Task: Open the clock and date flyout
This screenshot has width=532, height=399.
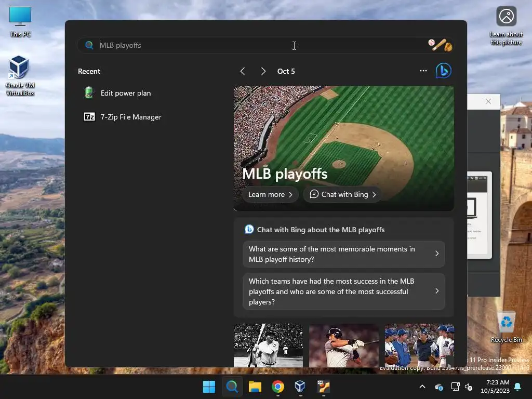Action: pos(495,387)
